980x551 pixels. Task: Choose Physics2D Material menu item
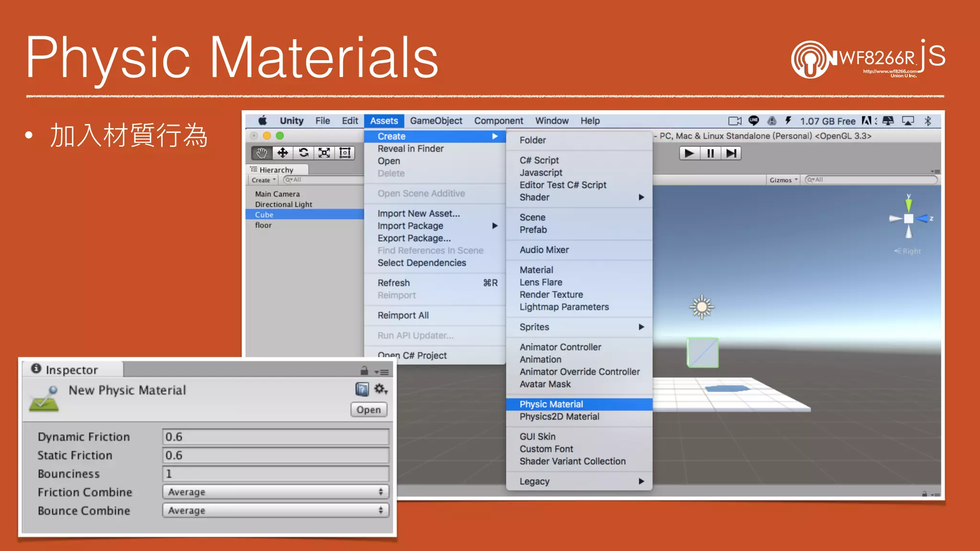579,417
